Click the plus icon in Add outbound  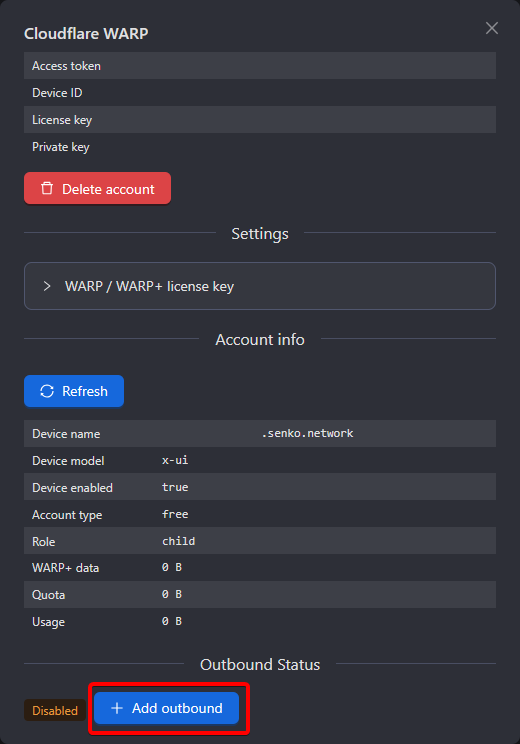[117, 708]
